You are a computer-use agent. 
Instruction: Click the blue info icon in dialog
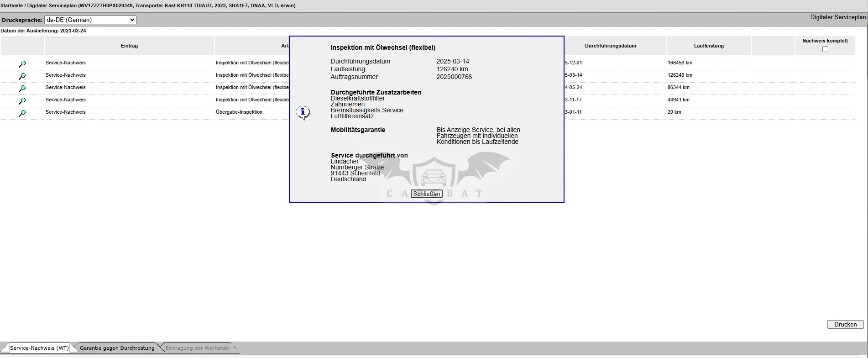pos(303,112)
